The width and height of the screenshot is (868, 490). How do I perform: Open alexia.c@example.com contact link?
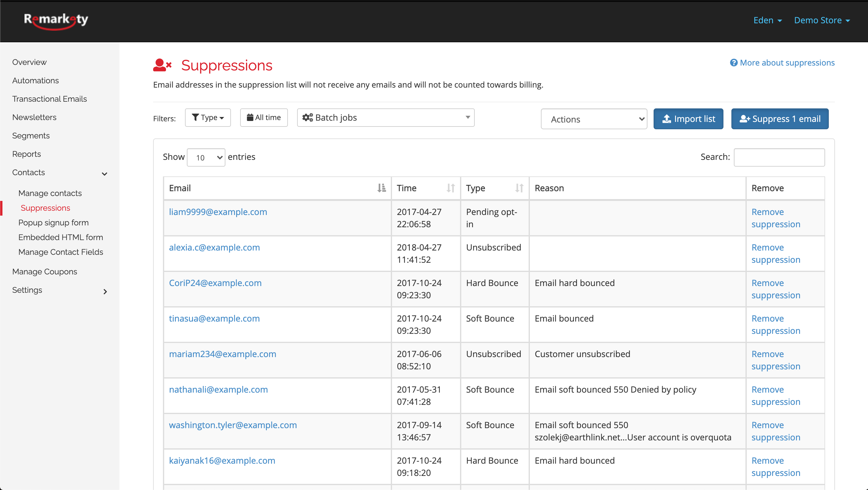tap(214, 247)
